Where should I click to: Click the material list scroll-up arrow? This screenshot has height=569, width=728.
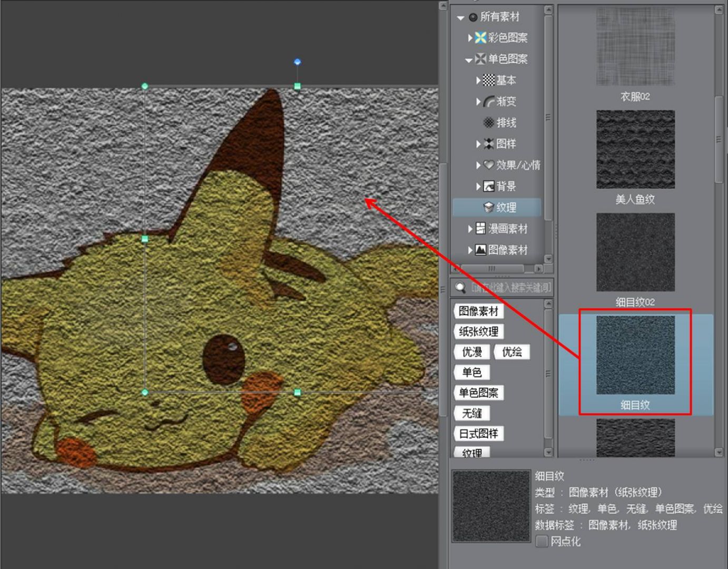(719, 9)
